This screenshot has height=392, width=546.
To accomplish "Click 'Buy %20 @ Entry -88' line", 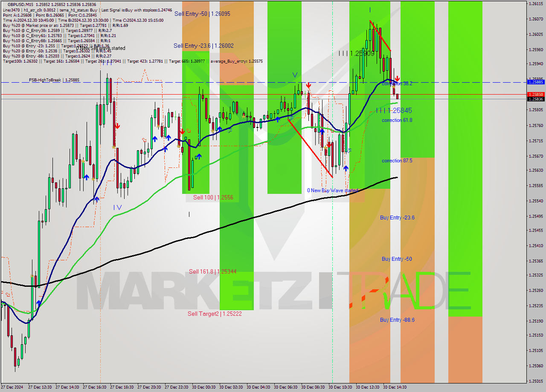I will coord(57,56).
